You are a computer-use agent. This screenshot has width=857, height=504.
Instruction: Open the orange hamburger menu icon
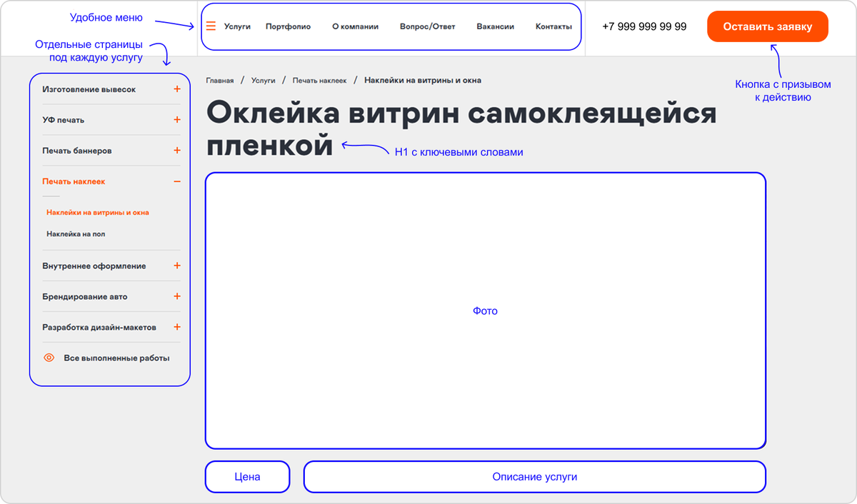point(211,26)
